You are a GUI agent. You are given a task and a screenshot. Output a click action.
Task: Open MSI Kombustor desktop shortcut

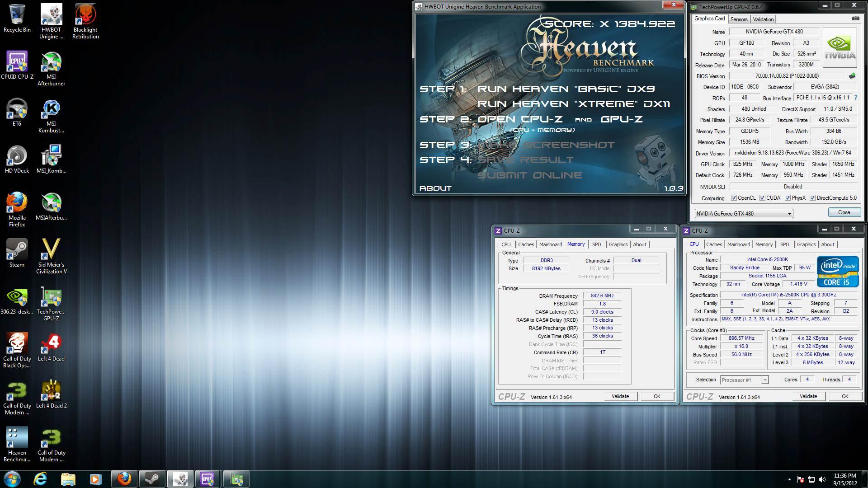51,116
